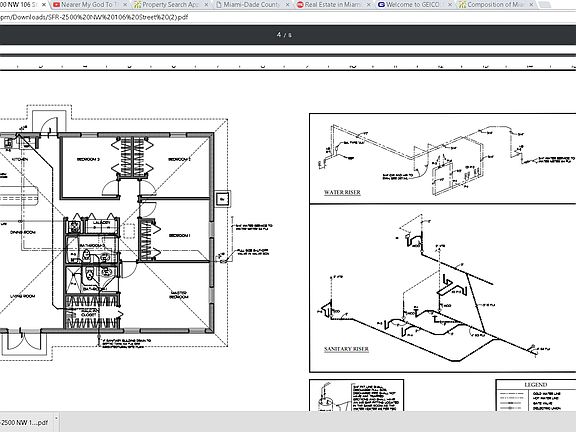
Task: Close the Property Search App tab
Action: click(x=206, y=5)
